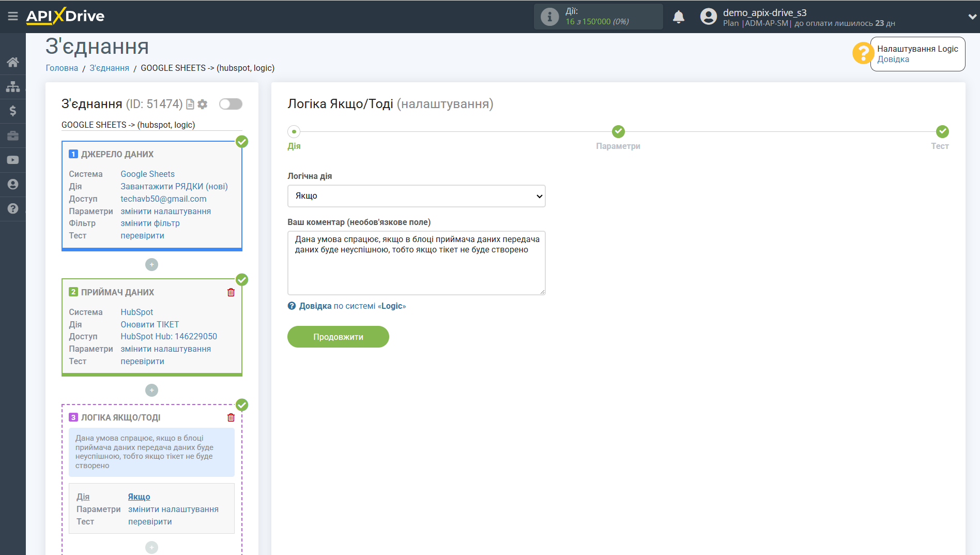Click logic змінити налаштування link
The width and height of the screenshot is (980, 555).
click(x=173, y=509)
